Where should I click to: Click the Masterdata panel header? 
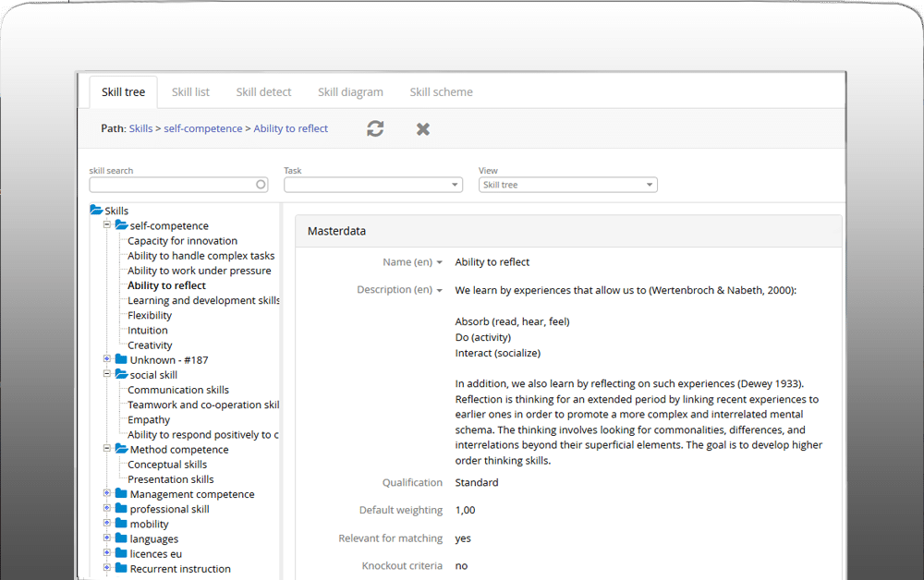[x=568, y=231]
